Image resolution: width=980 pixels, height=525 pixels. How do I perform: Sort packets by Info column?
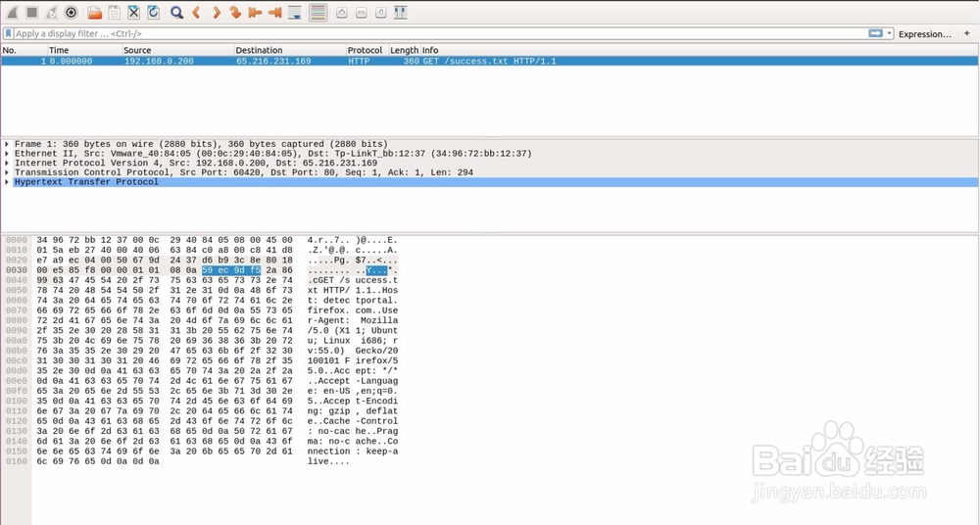click(700, 50)
